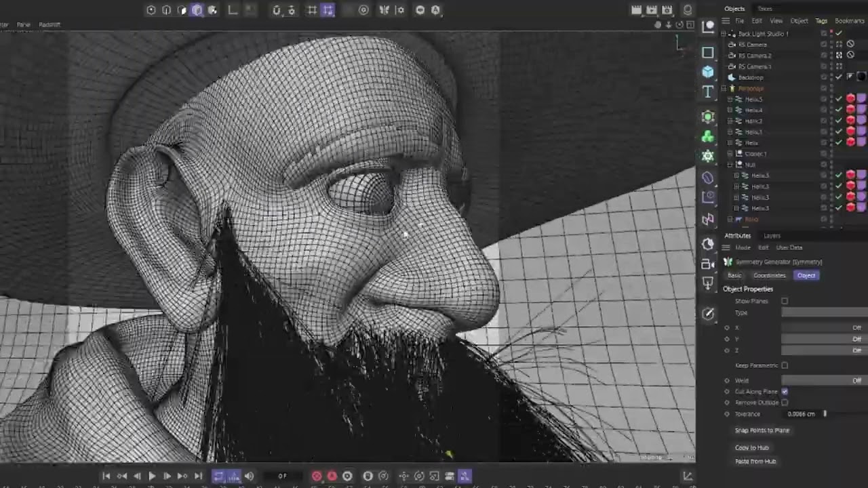Select the purple Deformer capsule icon

[708, 178]
